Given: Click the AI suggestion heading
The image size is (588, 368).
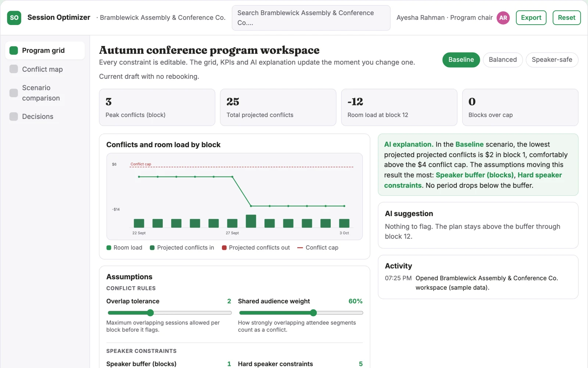Looking at the screenshot, I should point(409,214).
